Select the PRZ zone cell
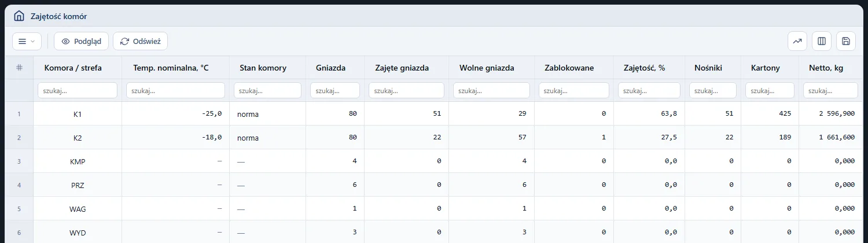 pyautogui.click(x=78, y=185)
